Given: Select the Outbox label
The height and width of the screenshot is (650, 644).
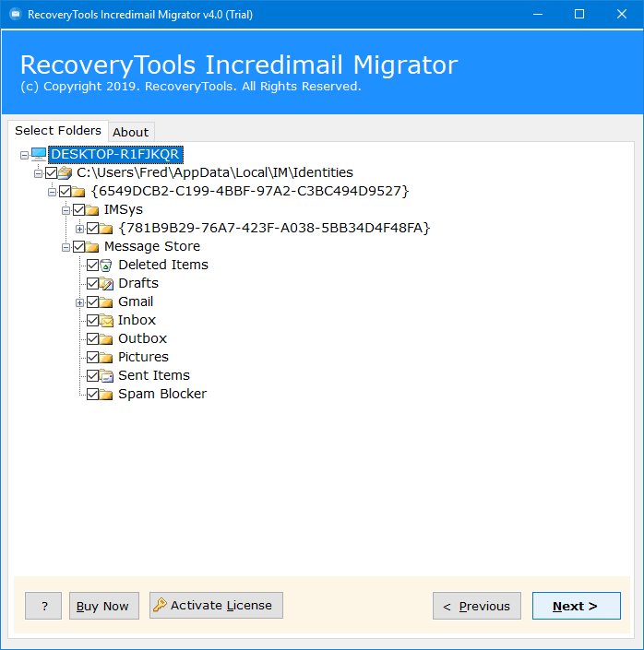Looking at the screenshot, I should tap(142, 338).
